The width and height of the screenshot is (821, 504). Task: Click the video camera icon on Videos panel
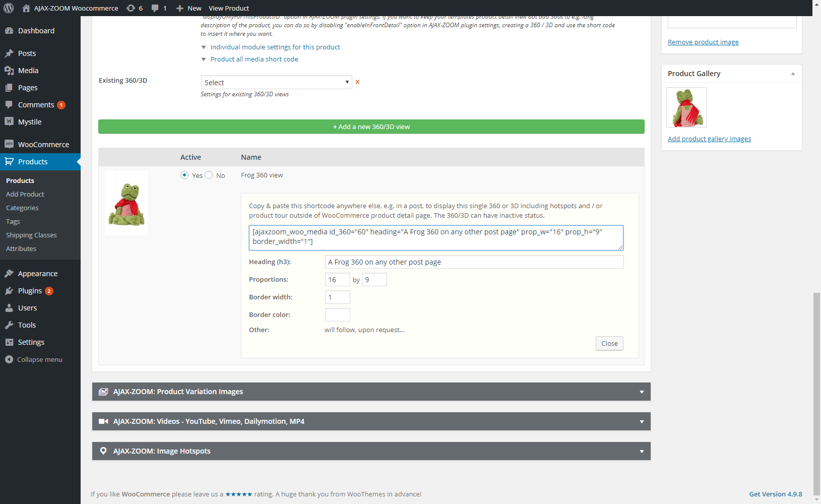click(103, 421)
